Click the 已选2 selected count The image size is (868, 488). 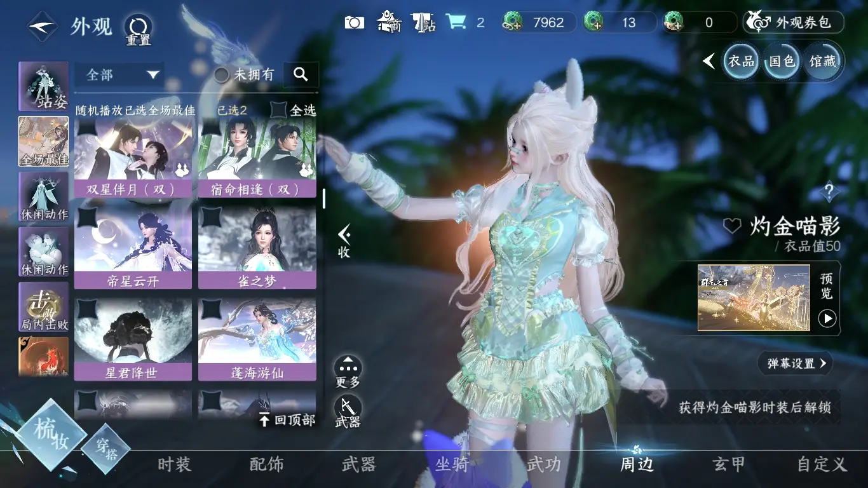click(x=232, y=110)
